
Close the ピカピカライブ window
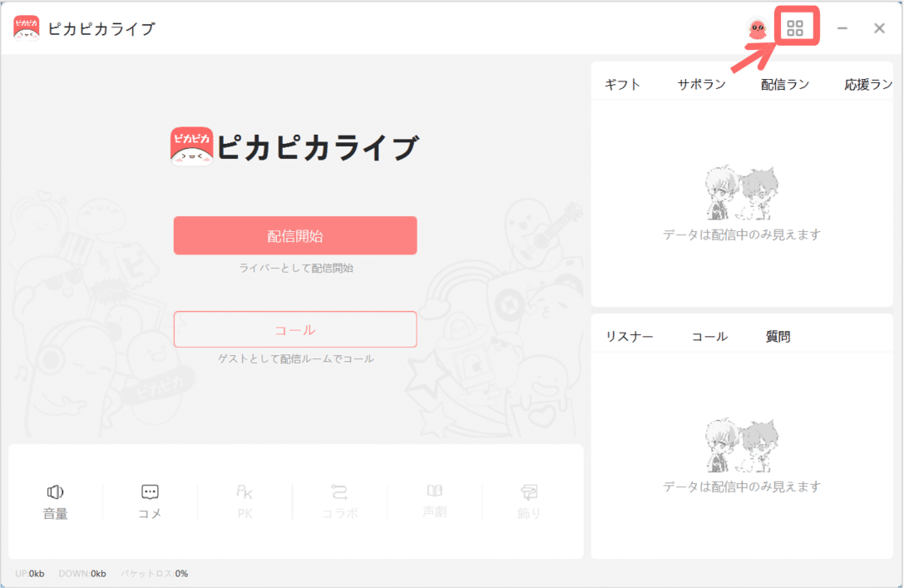(x=879, y=27)
